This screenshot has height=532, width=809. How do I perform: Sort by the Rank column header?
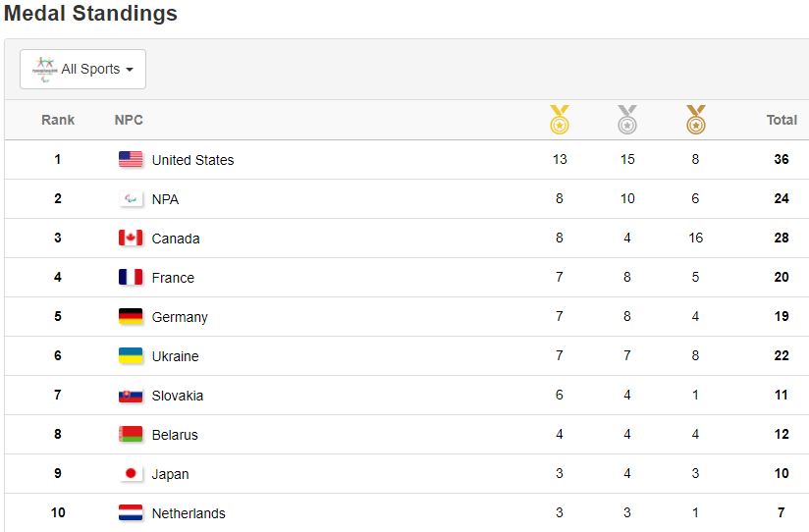coord(58,120)
